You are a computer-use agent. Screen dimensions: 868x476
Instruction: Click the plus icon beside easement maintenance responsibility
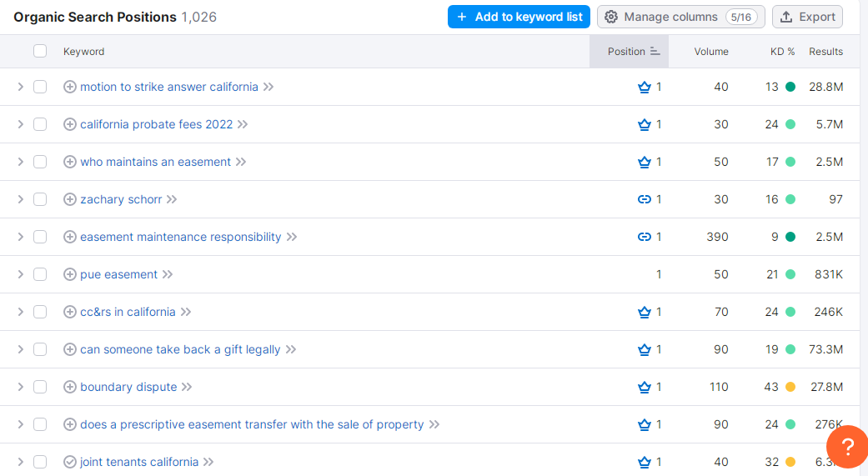pyautogui.click(x=70, y=237)
